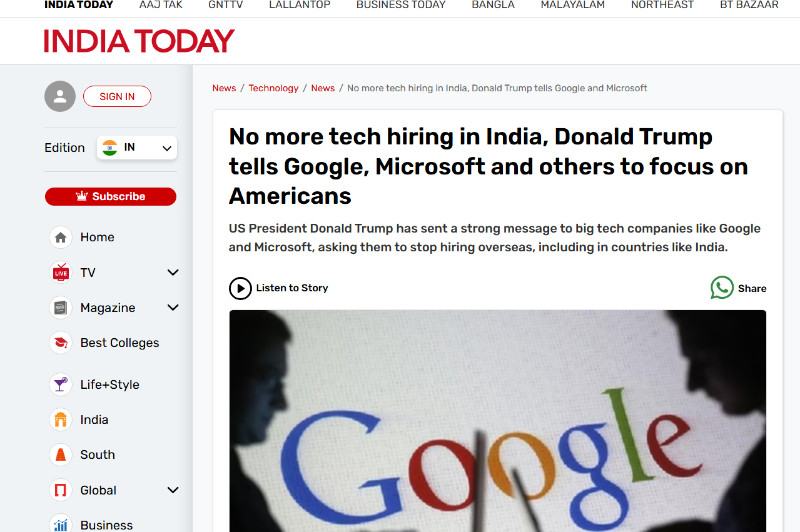Click the Magazine icon in sidebar

tap(61, 308)
